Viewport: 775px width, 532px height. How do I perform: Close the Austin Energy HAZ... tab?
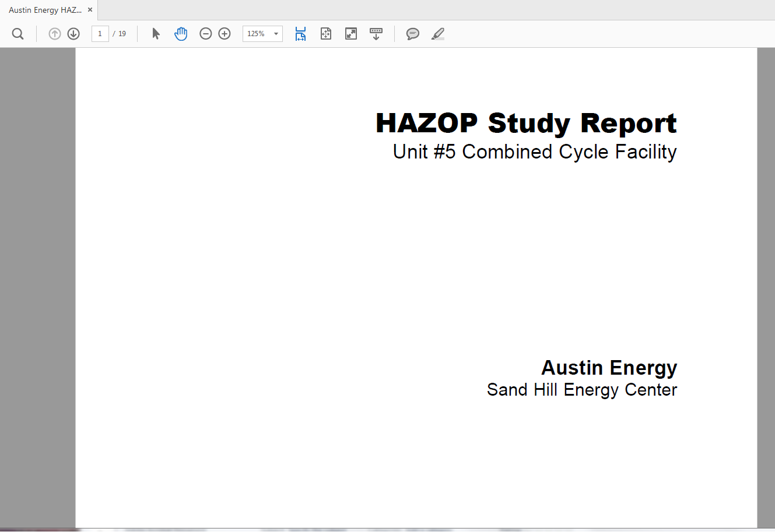click(90, 10)
